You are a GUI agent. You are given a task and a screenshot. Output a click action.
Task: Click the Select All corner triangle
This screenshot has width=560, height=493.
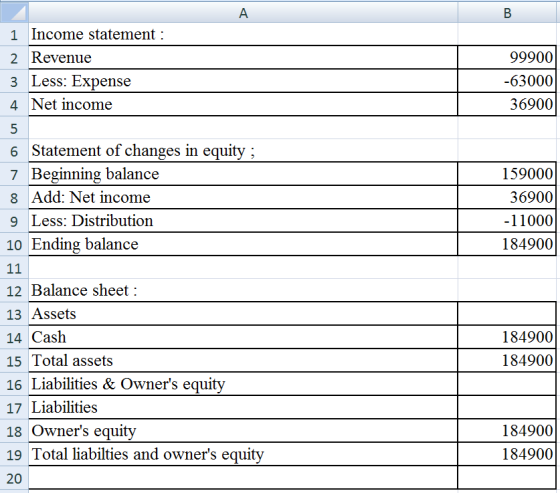14,12
